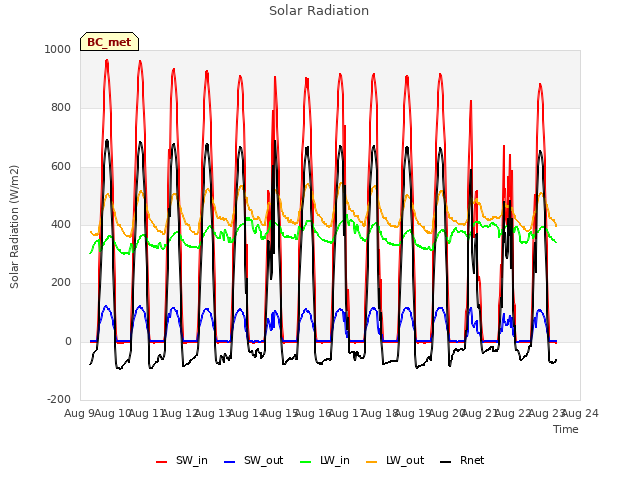Select the LW_in legend label
This screenshot has height=480, width=640.
335,460
